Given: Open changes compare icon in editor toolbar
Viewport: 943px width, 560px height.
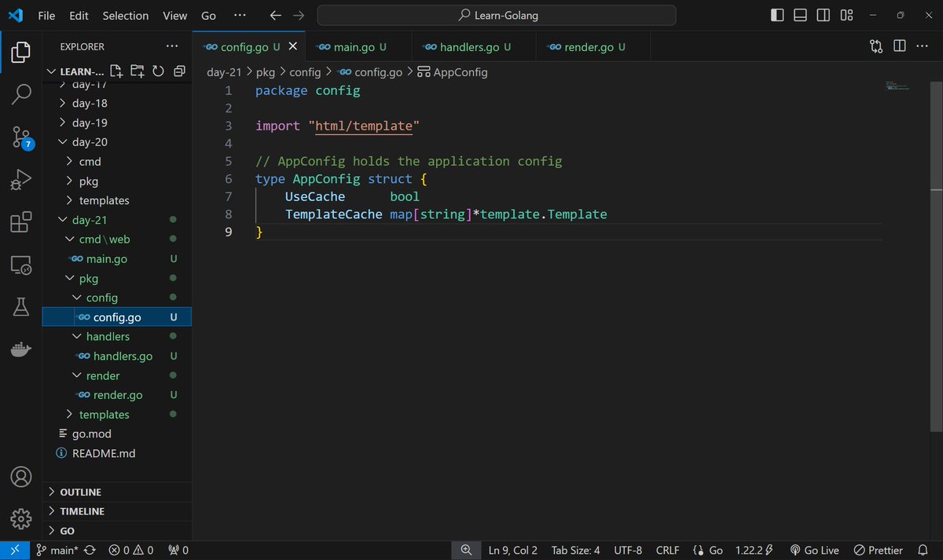Looking at the screenshot, I should [876, 46].
